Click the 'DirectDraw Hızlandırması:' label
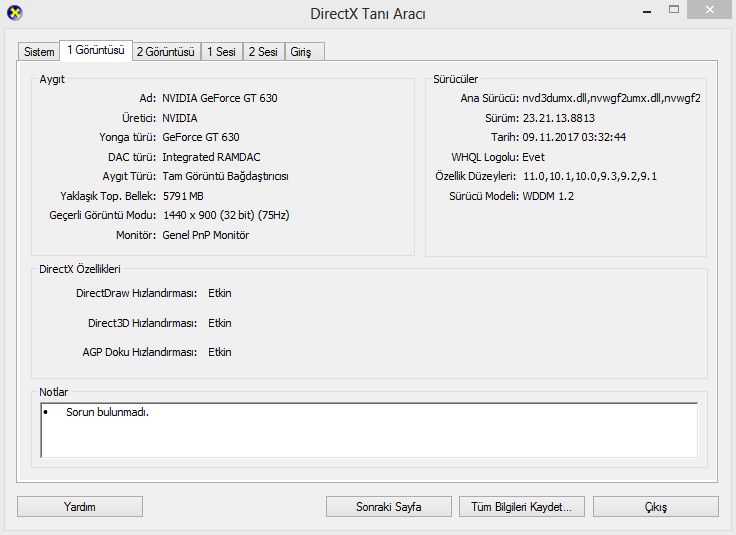 point(137,293)
